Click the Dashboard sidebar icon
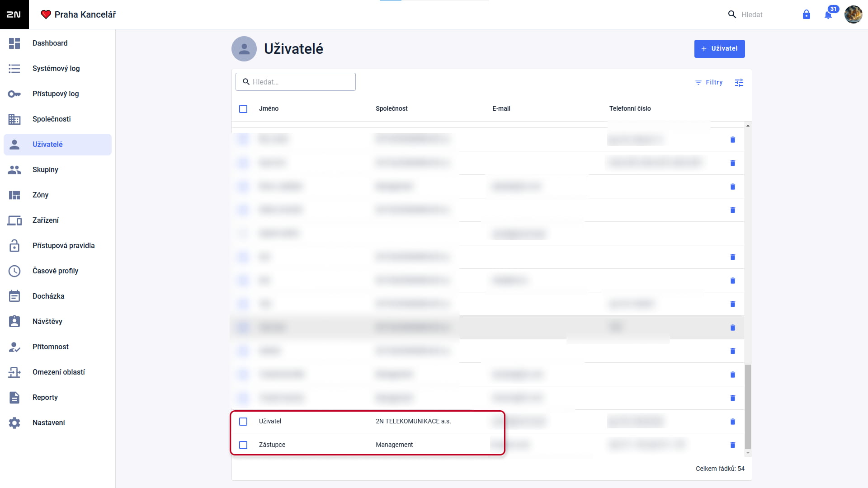 [x=14, y=43]
